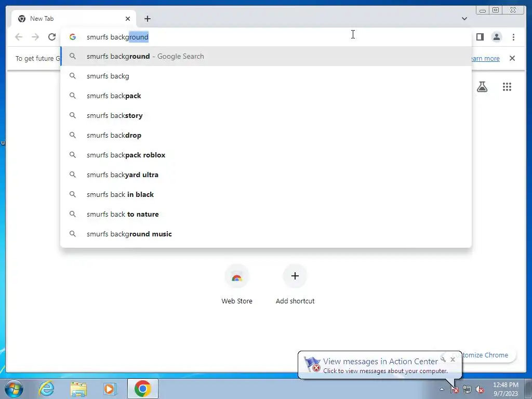This screenshot has height=399, width=532.
Task: Click the Show desktop strip at the taskbar's end
Action: [x=529, y=389]
